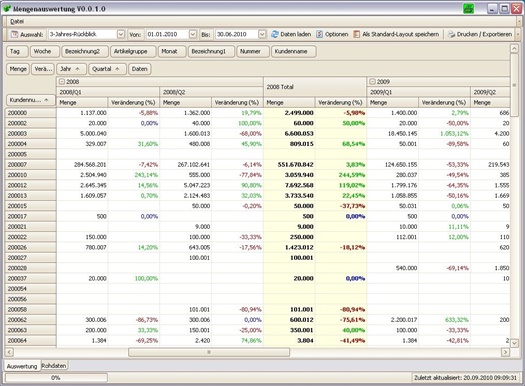Click the green icon in title bar
The image size is (525, 386).
click(468, 9)
